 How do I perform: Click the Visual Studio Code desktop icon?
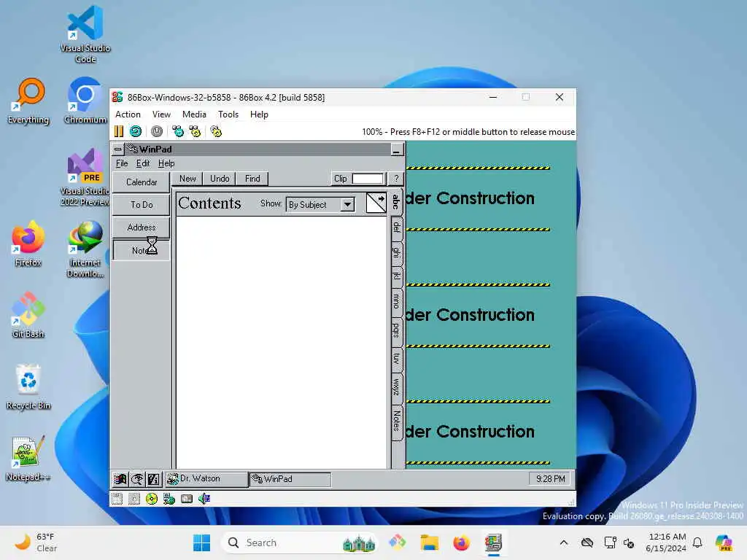(85, 34)
